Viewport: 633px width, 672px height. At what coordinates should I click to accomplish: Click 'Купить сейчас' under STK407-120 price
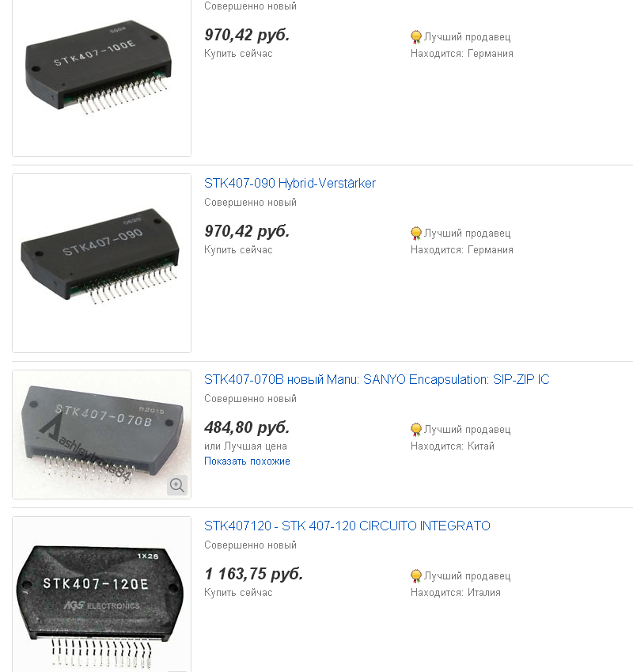238,593
